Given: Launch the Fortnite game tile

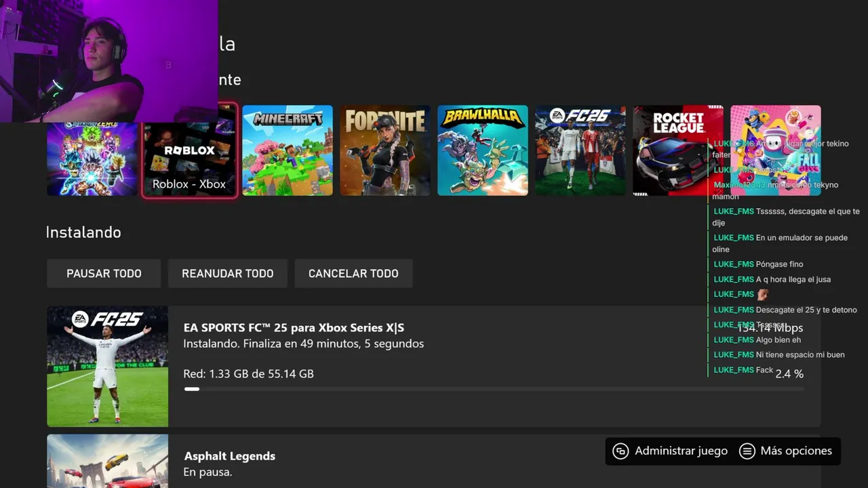Looking at the screenshot, I should click(385, 150).
